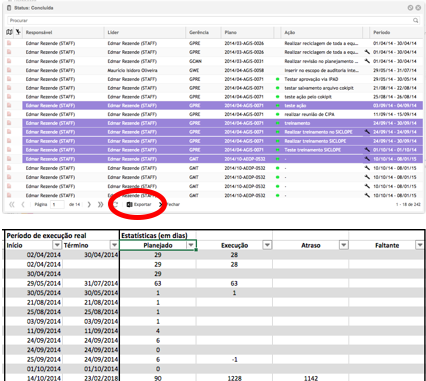Click the 'Período de execução real' header cell

click(62, 235)
